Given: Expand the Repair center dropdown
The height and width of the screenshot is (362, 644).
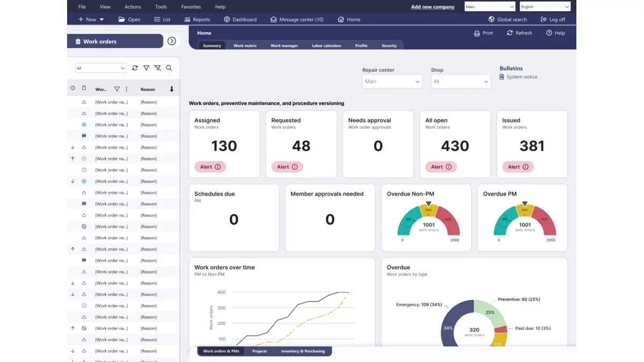Looking at the screenshot, I should point(392,82).
